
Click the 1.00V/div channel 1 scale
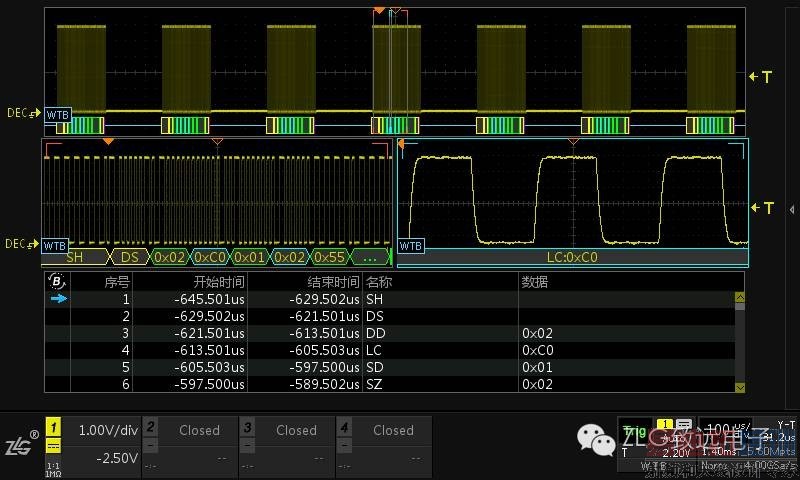(x=107, y=431)
